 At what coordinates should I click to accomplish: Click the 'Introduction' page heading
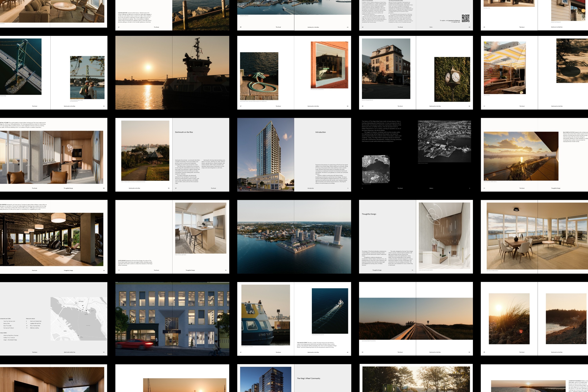pyautogui.click(x=320, y=132)
